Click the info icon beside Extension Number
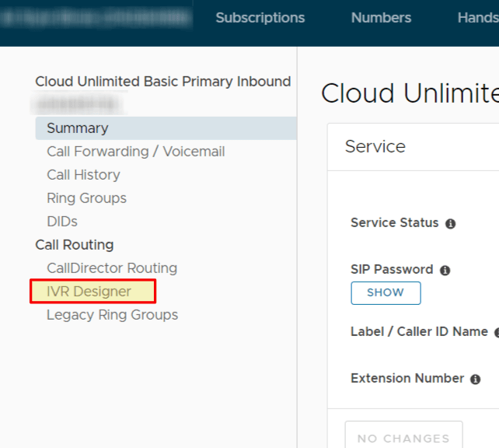499x448 pixels. tap(475, 379)
